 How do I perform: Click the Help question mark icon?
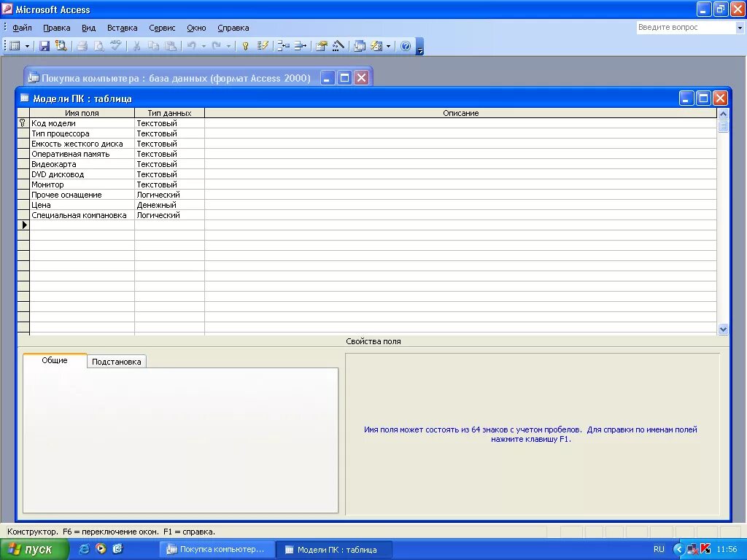pos(406,46)
